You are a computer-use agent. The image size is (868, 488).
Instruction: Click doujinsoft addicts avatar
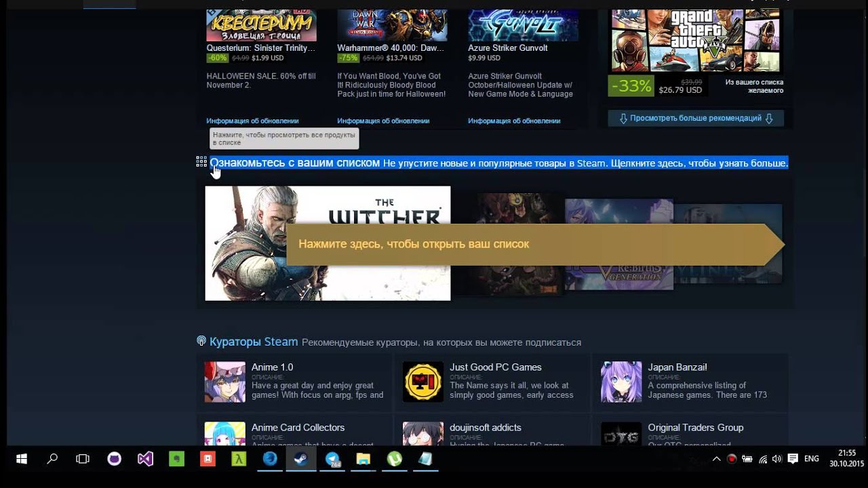coord(423,434)
